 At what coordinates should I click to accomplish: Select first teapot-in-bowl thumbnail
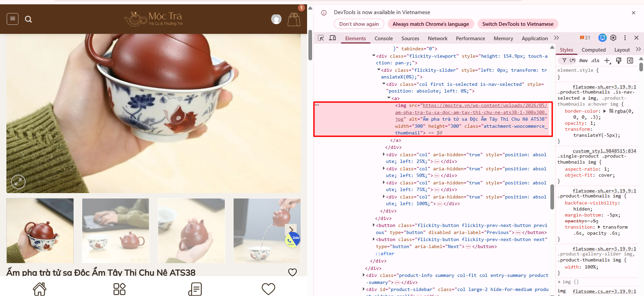pyautogui.click(x=40, y=231)
